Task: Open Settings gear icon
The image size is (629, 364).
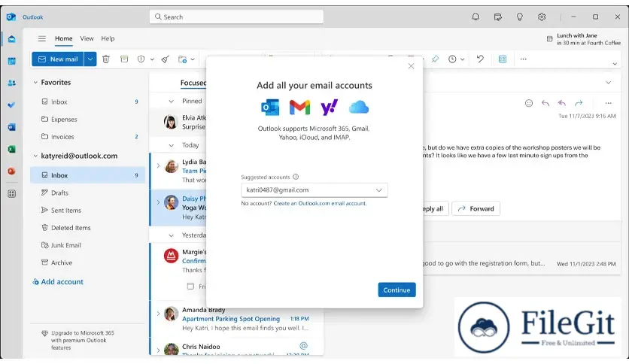Action: pyautogui.click(x=542, y=17)
